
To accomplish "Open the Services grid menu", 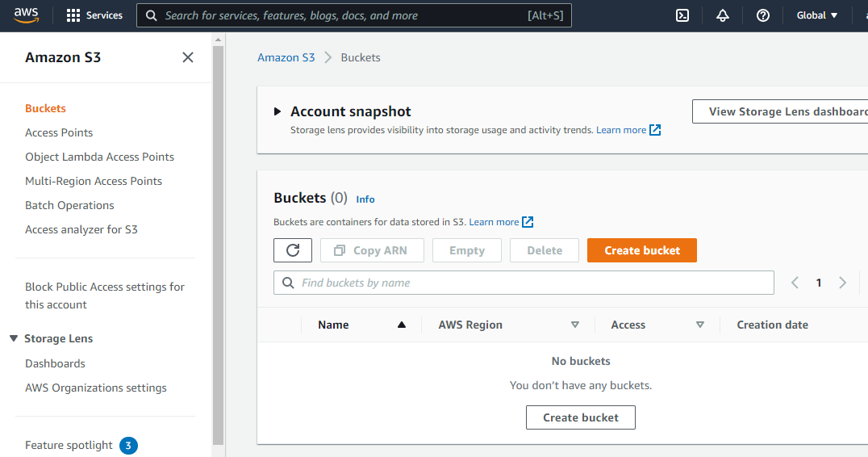I will 94,15.
